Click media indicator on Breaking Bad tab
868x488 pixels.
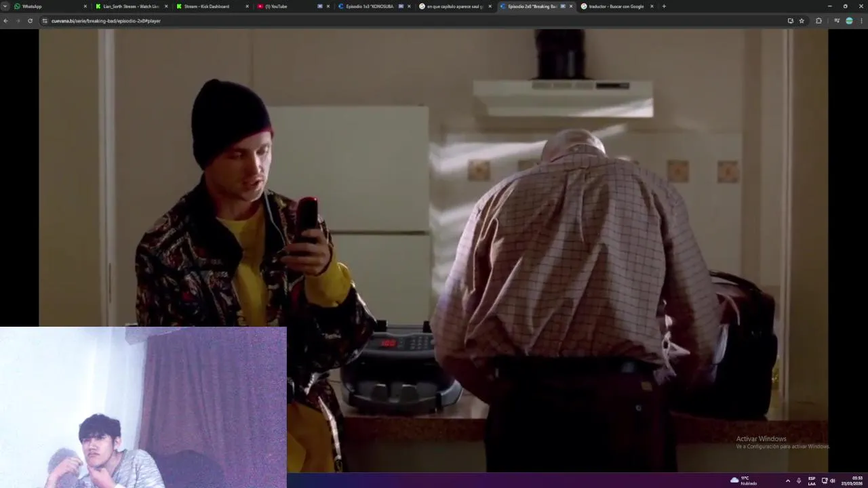[563, 6]
